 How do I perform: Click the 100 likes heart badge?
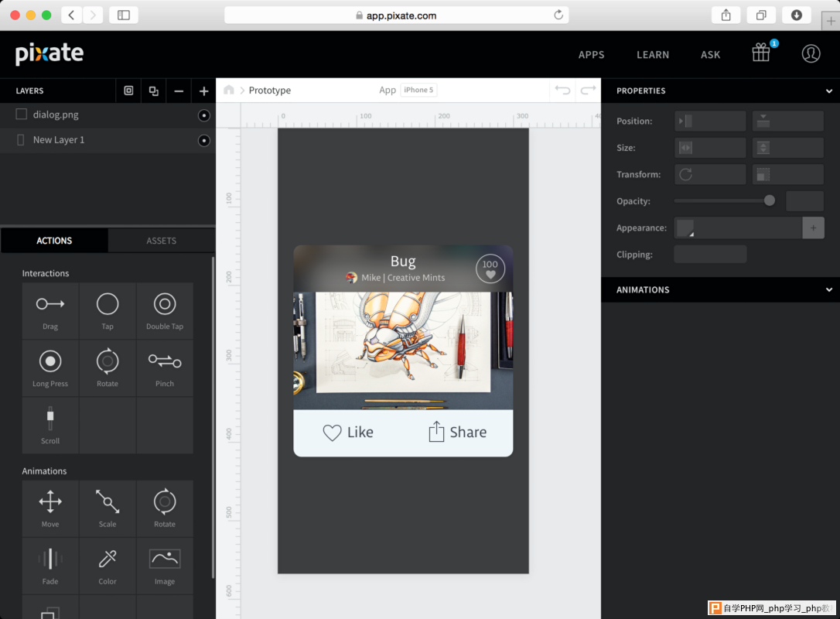click(490, 268)
